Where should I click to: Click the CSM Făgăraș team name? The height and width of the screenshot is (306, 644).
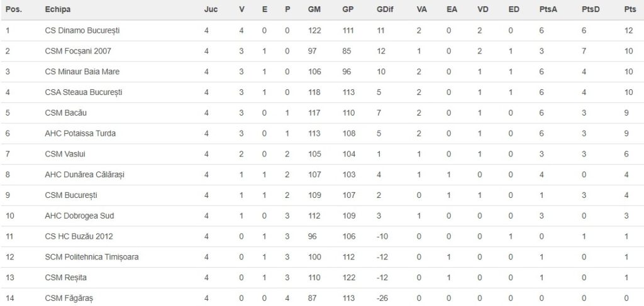(x=68, y=297)
